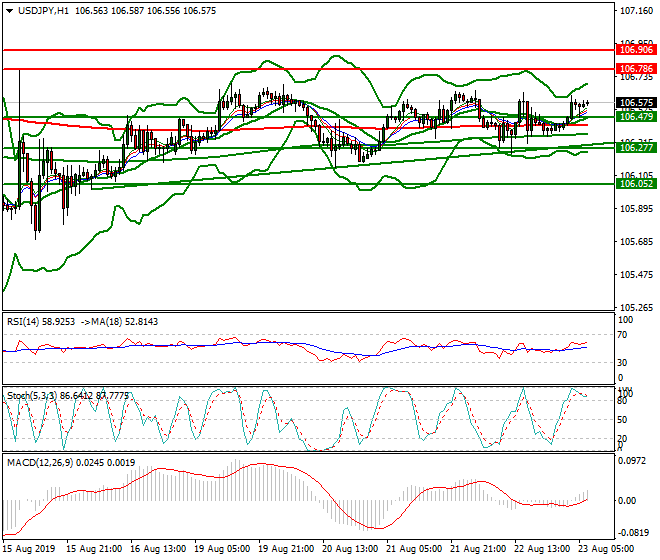Click the 105.895 price axis value
The height and width of the screenshot is (560, 660).
[x=636, y=209]
